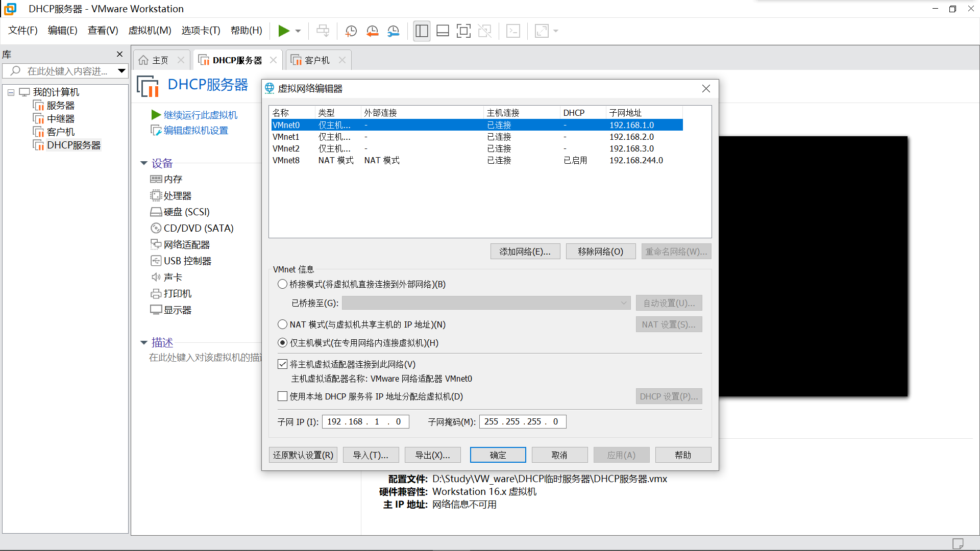Select the bridged mode radio button

[x=282, y=284]
